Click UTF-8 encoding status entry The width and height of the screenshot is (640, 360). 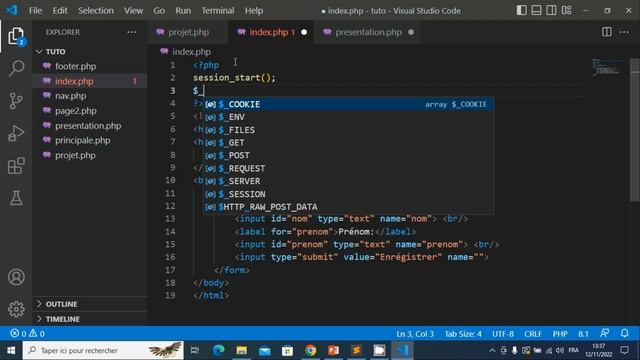tap(503, 333)
